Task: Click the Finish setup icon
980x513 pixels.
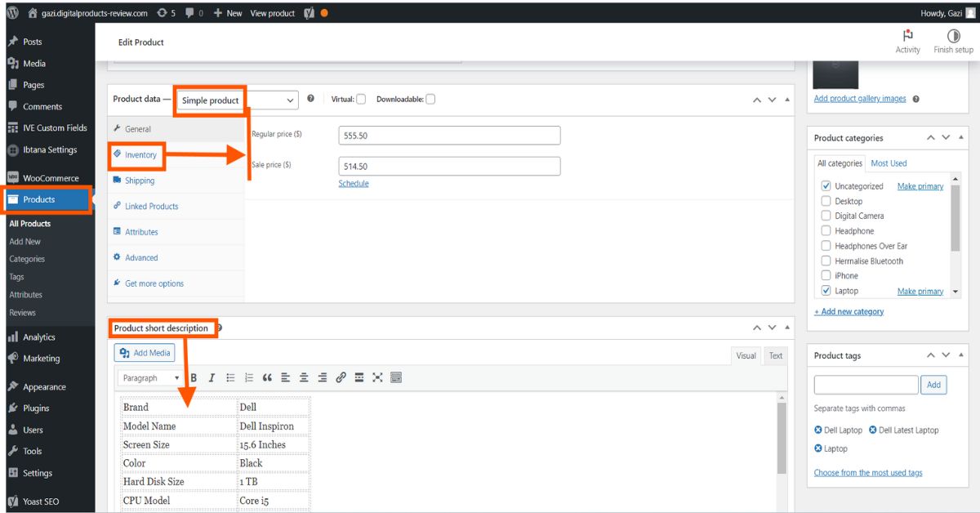Action: (x=953, y=36)
